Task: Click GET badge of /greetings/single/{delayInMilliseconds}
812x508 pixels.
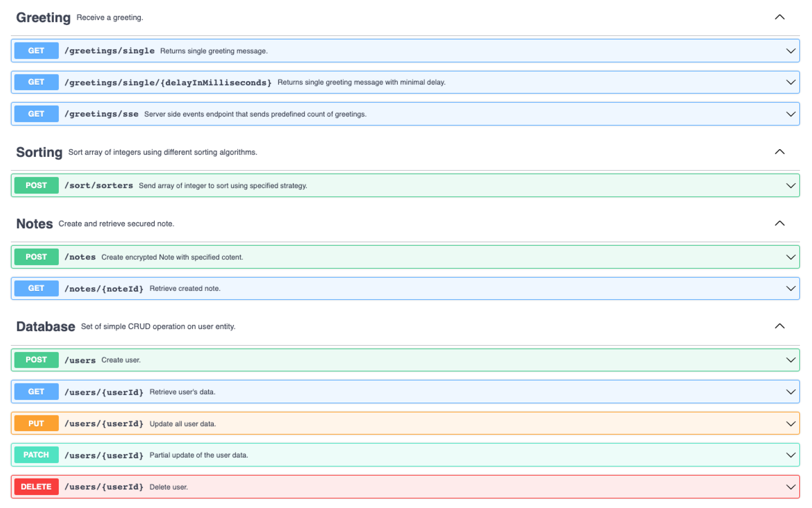Action: (x=36, y=82)
